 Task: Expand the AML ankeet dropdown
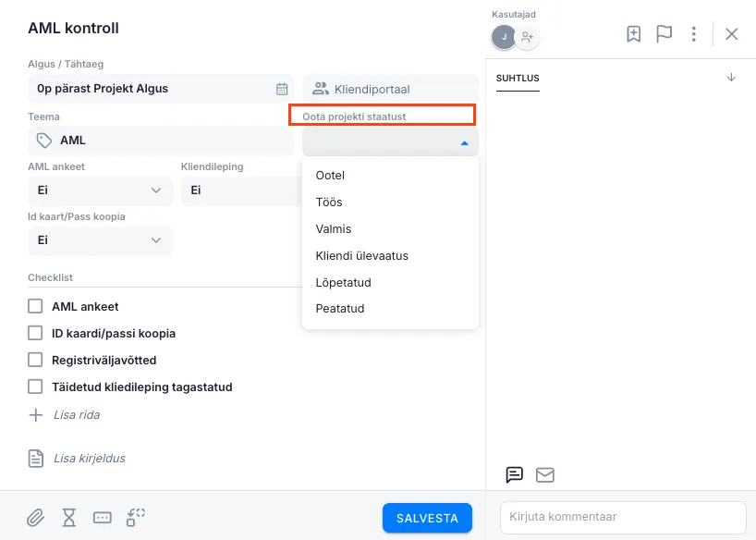point(100,190)
